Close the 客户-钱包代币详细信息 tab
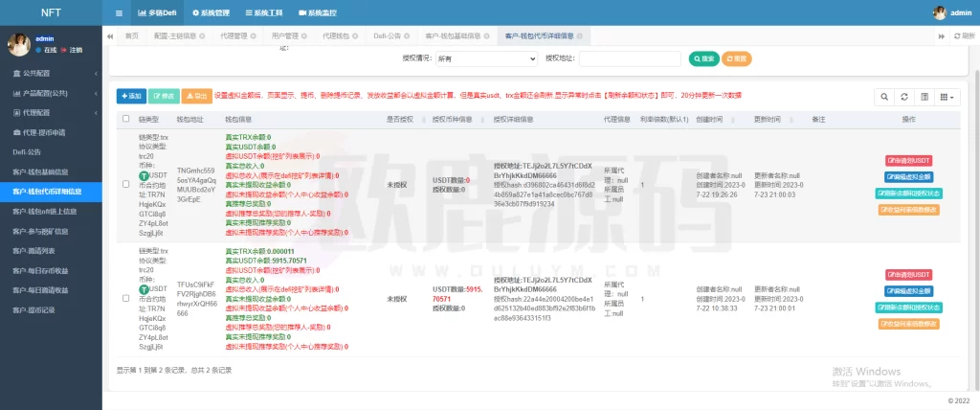This screenshot has width=980, height=410. point(581,36)
